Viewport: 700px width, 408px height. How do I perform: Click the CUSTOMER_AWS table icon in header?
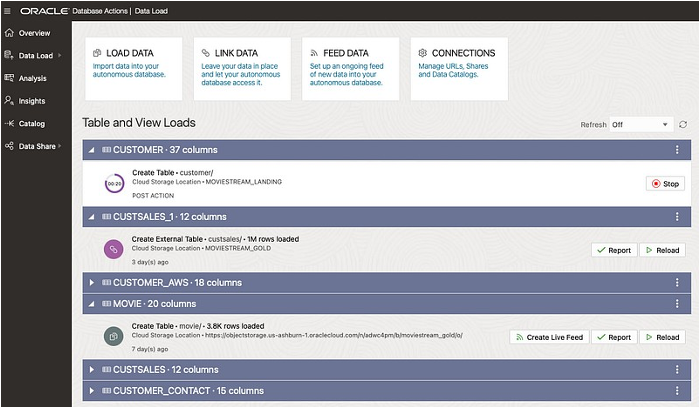tap(106, 282)
